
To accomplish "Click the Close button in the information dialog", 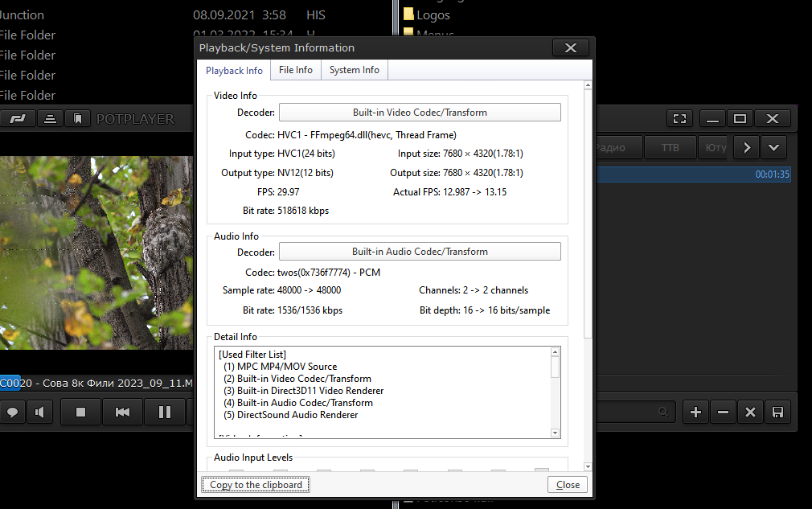I will pos(568,485).
